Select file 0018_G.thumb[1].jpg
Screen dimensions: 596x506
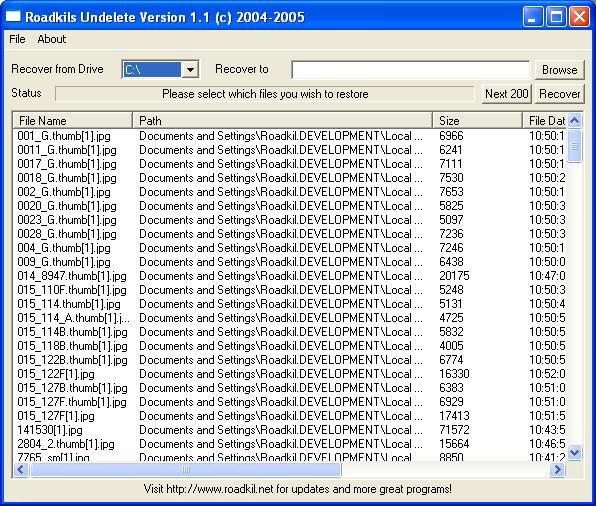(67, 178)
